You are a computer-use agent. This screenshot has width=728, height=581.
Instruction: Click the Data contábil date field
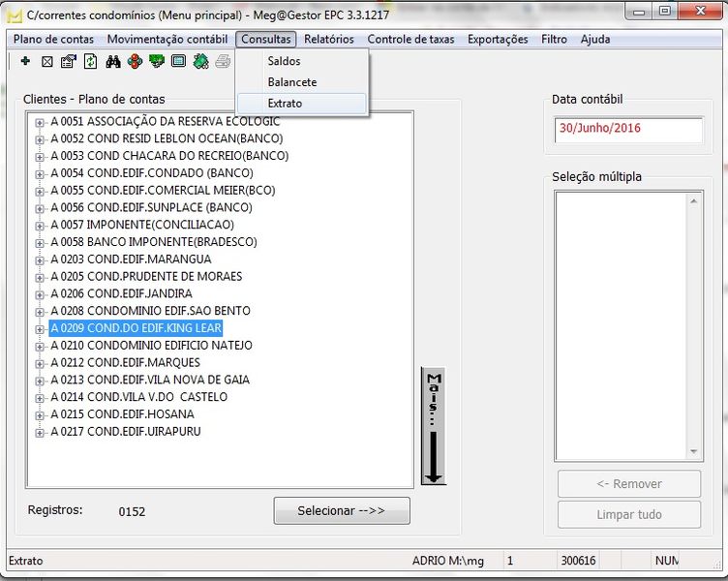627,129
